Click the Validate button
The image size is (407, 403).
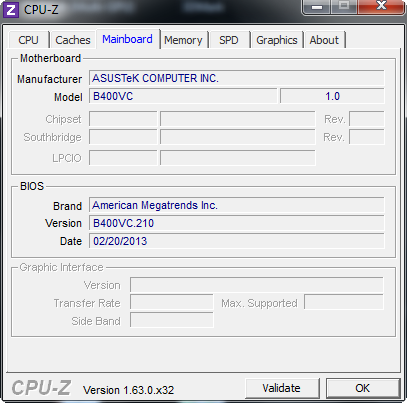[x=282, y=388]
